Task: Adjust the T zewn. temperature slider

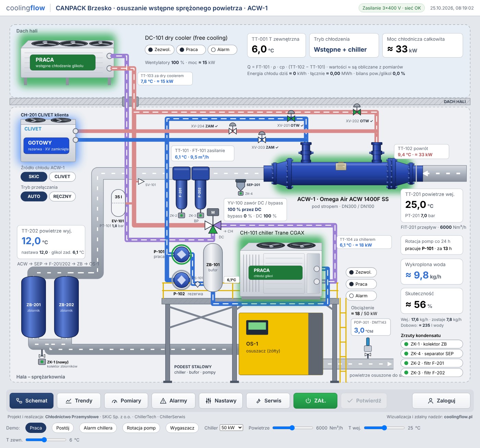Action: (46, 440)
